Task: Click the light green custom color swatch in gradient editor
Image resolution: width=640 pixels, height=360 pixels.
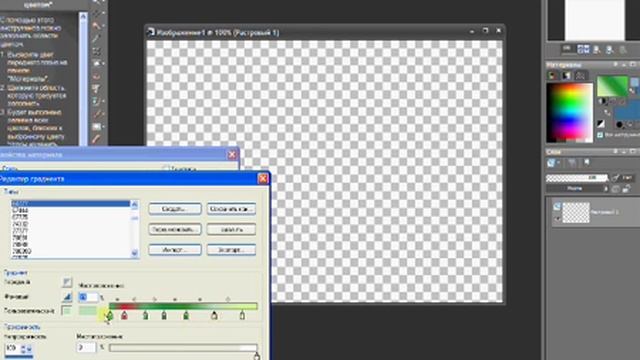Action: point(88,311)
